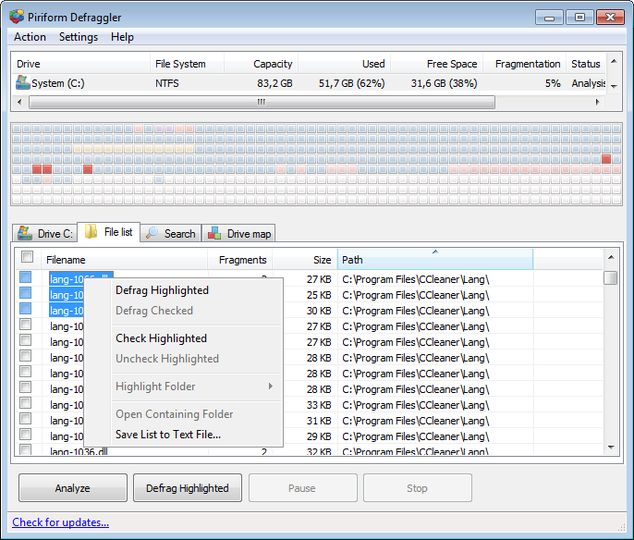Viewport: 634px width, 540px height.
Task: Click the file list scroll up arrow
Action: tap(610, 259)
